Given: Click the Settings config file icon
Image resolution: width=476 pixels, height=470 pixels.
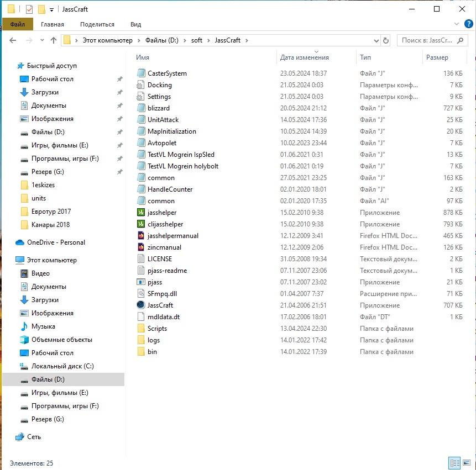Looking at the screenshot, I should coord(140,97).
